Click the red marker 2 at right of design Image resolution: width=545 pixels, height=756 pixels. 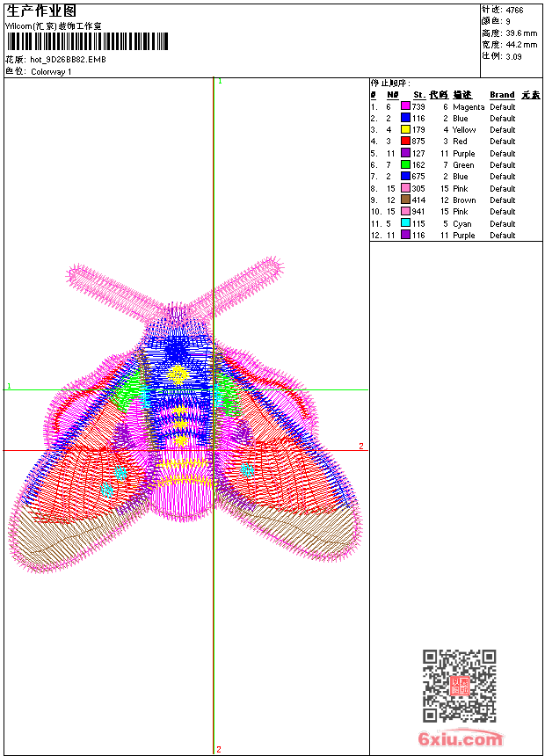pyautogui.click(x=361, y=446)
